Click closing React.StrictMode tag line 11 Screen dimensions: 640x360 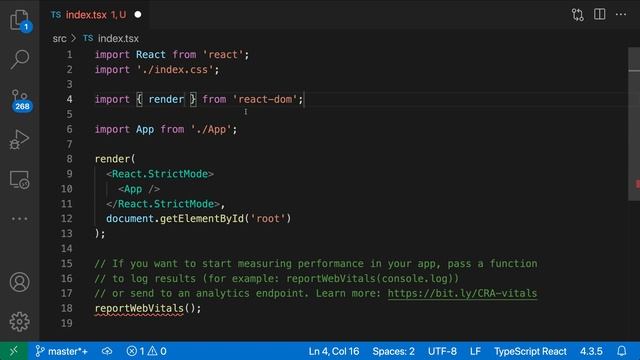(163, 204)
